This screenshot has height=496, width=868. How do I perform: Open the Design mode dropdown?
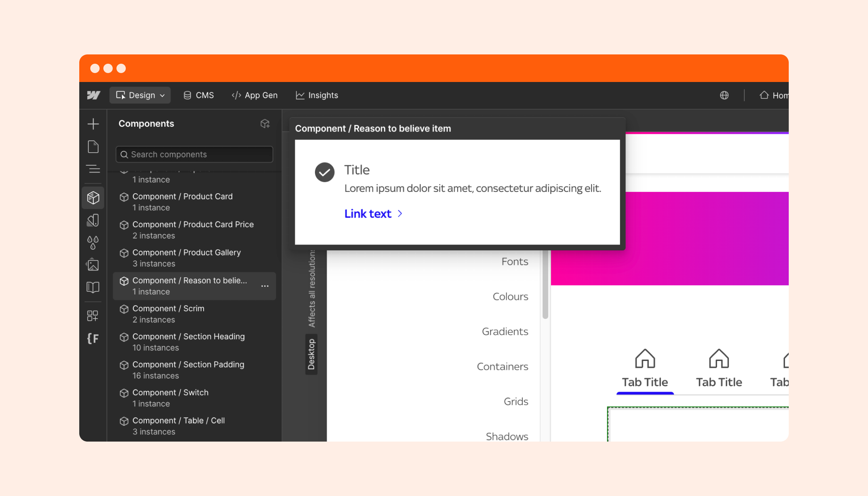[x=140, y=95]
